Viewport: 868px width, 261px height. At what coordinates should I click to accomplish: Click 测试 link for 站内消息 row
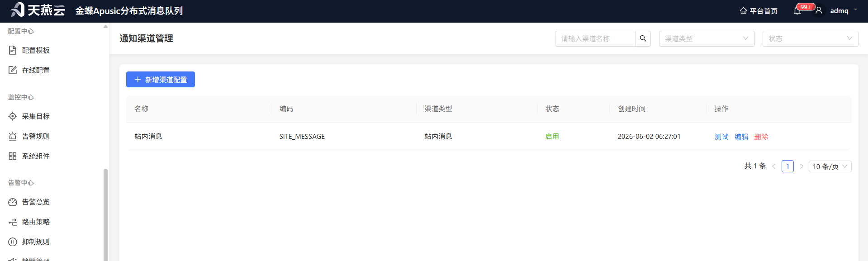[721, 137]
